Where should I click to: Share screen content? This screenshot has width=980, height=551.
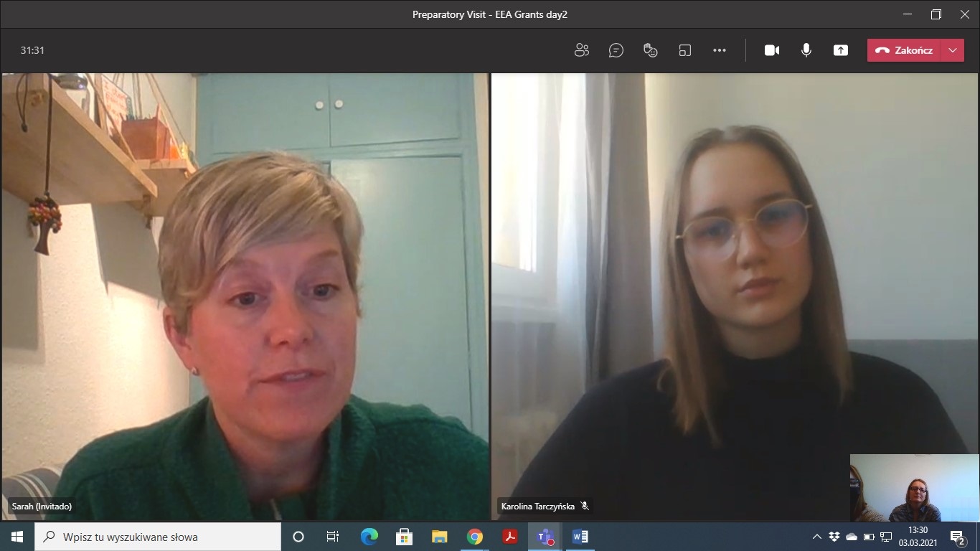point(841,50)
